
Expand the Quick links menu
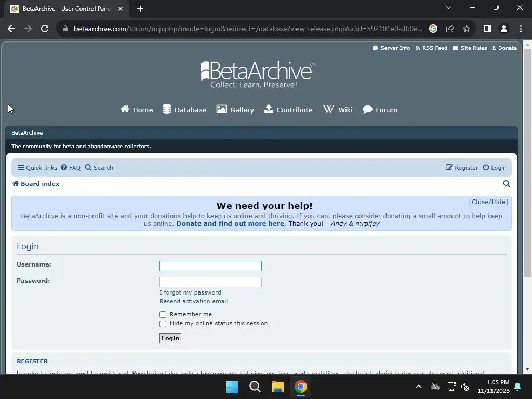(37, 168)
